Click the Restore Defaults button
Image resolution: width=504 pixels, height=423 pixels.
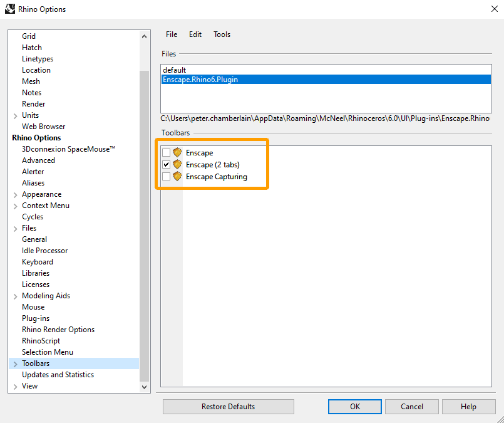[x=228, y=407]
